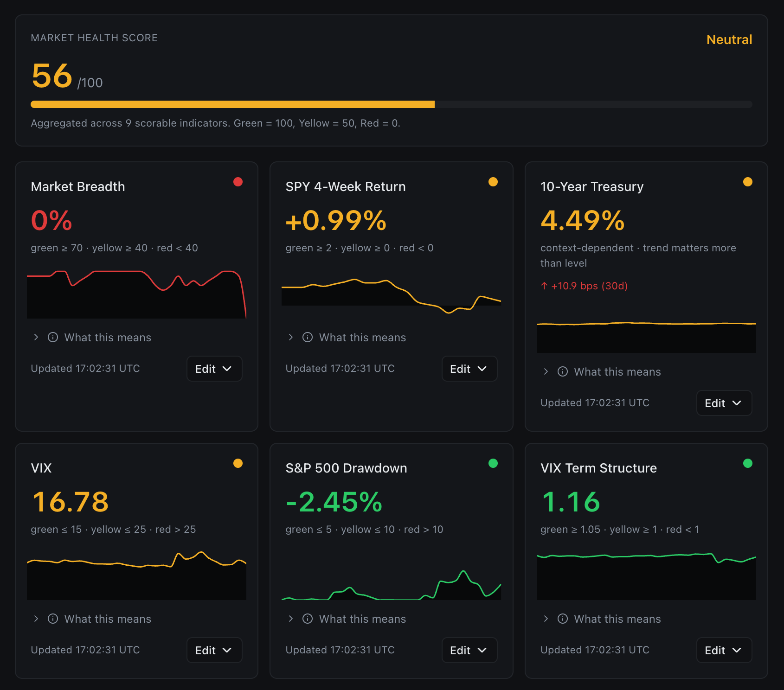Click yellow status dot on SPY 4-Week Return card
Viewport: 784px width, 690px height.
coord(493,182)
